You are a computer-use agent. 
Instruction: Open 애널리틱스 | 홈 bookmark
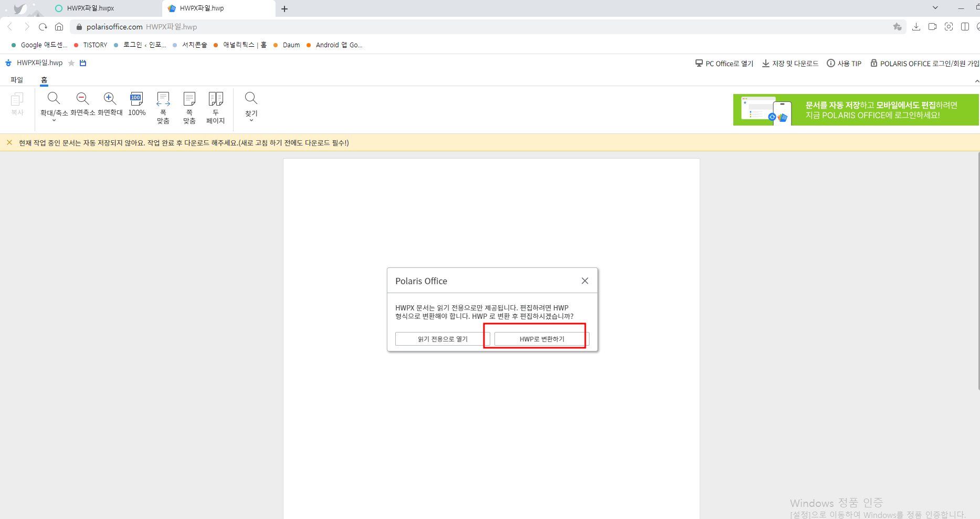240,45
